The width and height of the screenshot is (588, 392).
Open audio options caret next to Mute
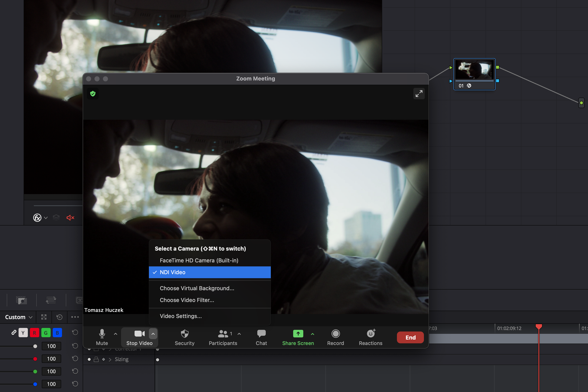(x=116, y=334)
